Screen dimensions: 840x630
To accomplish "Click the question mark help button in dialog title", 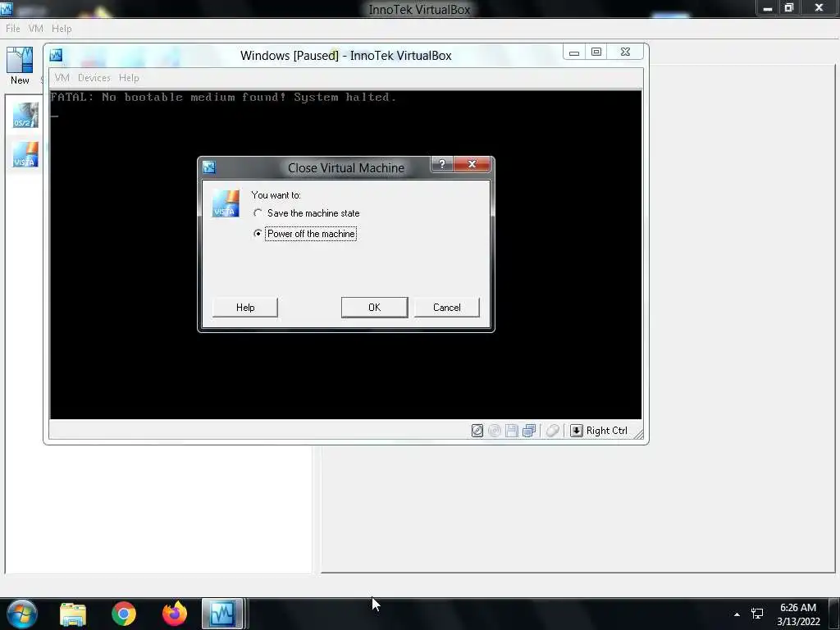I will coord(442,164).
